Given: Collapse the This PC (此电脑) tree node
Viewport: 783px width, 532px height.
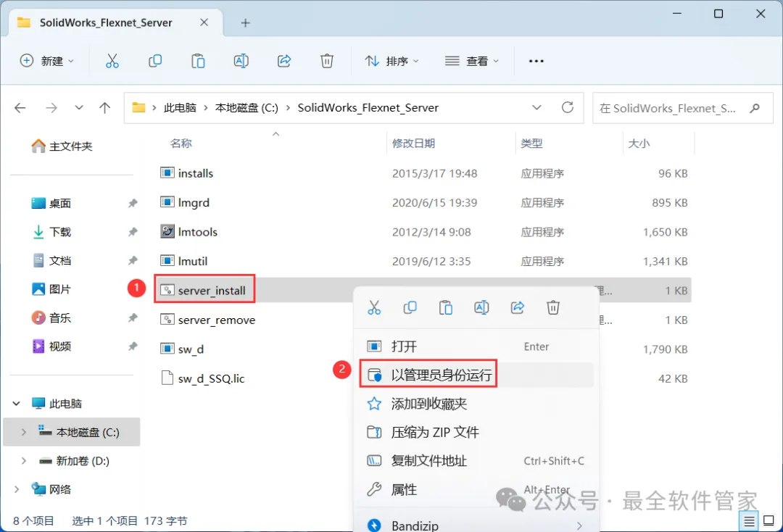Looking at the screenshot, I should click(16, 403).
